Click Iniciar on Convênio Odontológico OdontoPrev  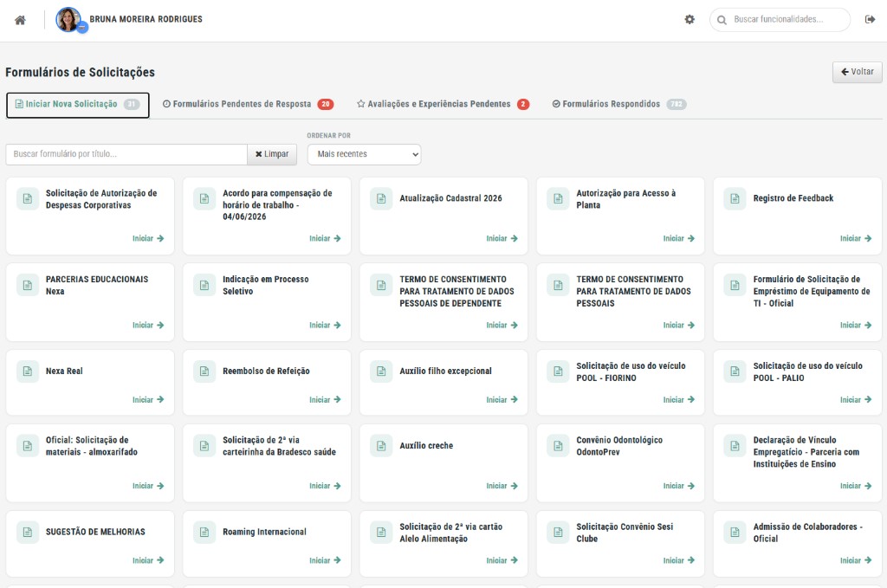pyautogui.click(x=679, y=486)
